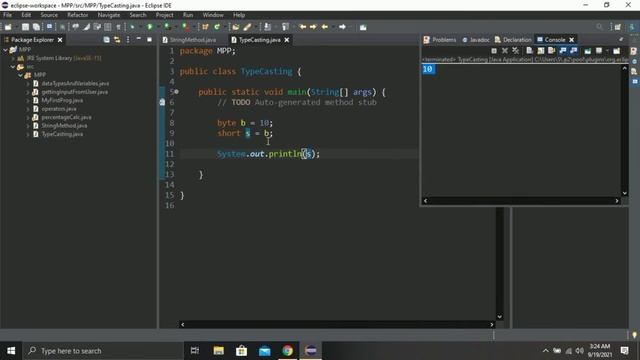Click the New file toolbar icon
The width and height of the screenshot is (640, 360).
coord(8,27)
